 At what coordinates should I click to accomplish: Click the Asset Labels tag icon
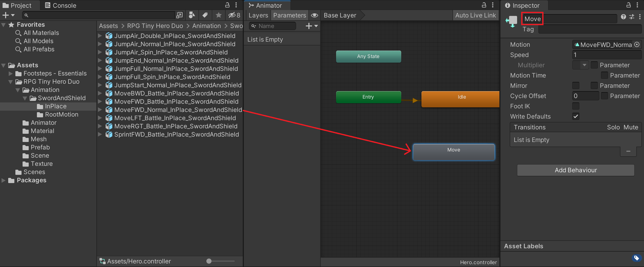click(x=637, y=258)
